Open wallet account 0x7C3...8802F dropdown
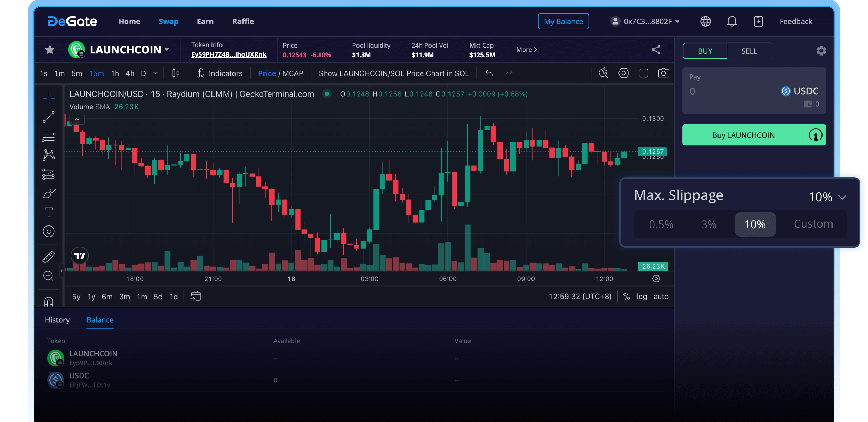The image size is (868, 422). coord(645,21)
